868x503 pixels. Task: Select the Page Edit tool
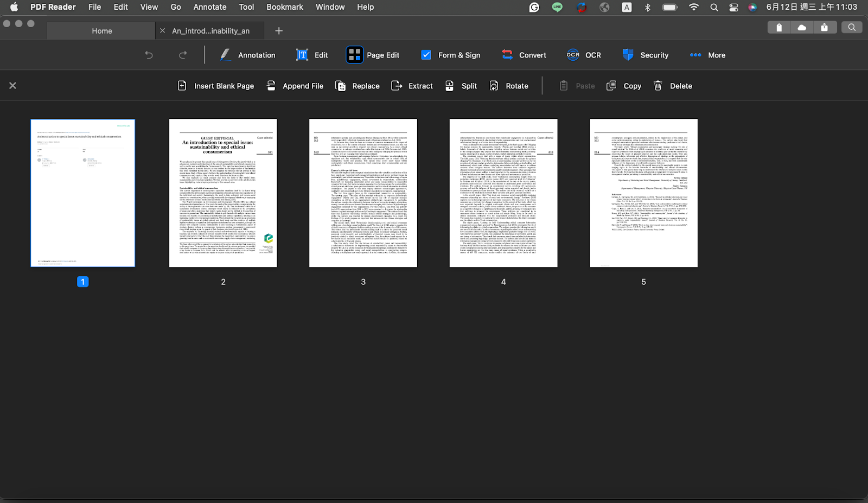373,55
